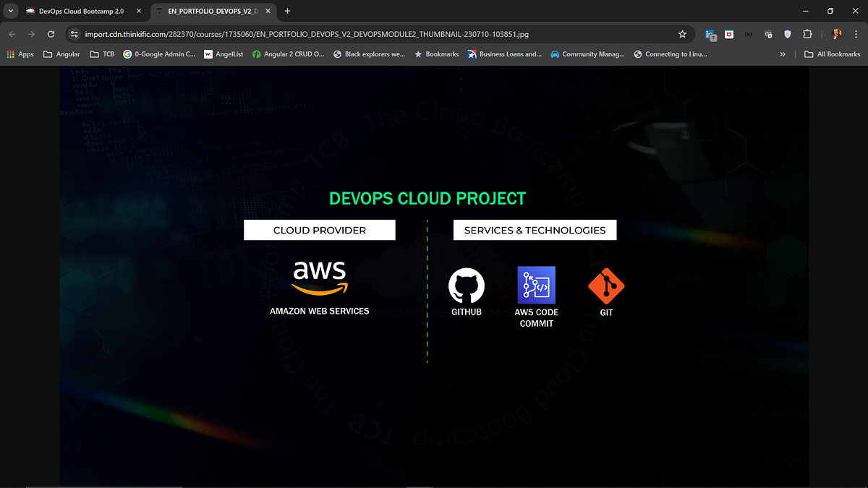Bookmark this page using the star icon

click(x=682, y=34)
